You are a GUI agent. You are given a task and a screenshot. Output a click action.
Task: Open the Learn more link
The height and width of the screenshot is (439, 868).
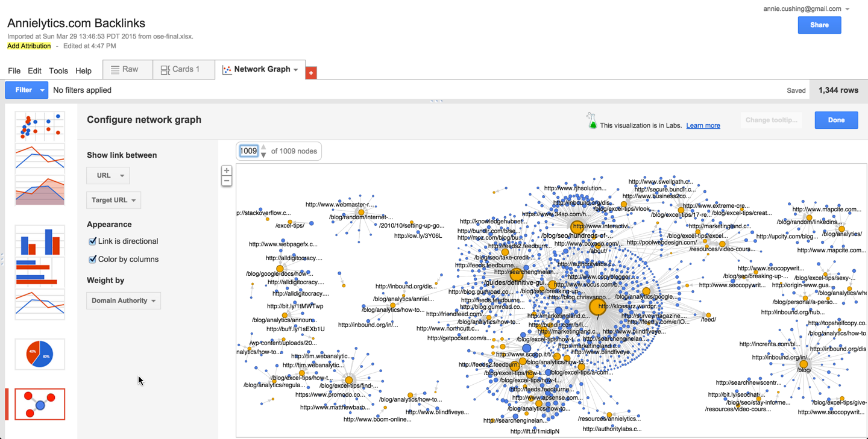click(x=703, y=125)
